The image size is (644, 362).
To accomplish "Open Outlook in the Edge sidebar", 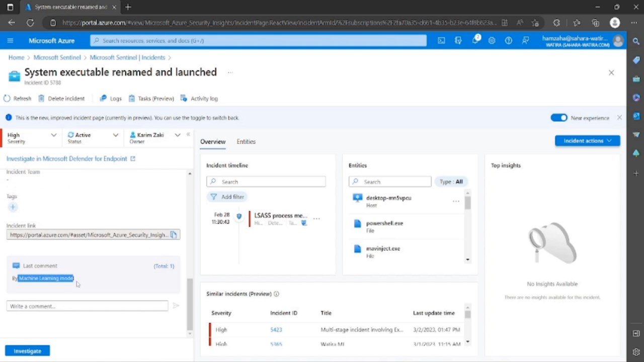I will [x=636, y=116].
